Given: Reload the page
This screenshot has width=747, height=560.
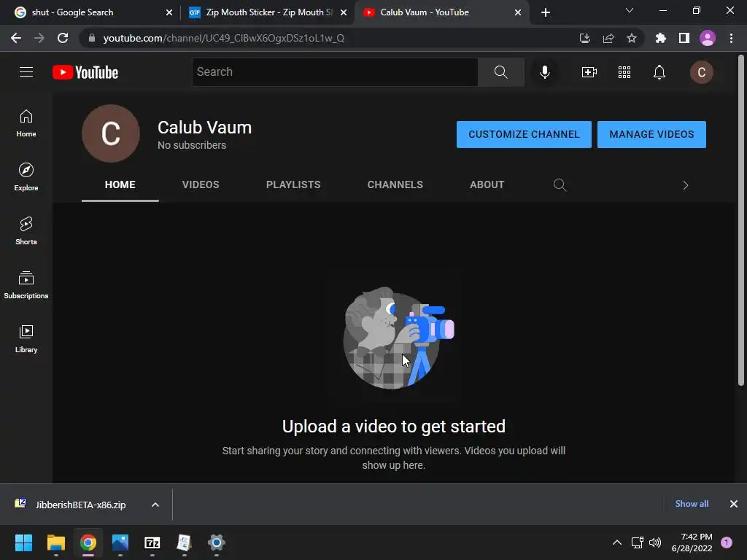Looking at the screenshot, I should (63, 38).
